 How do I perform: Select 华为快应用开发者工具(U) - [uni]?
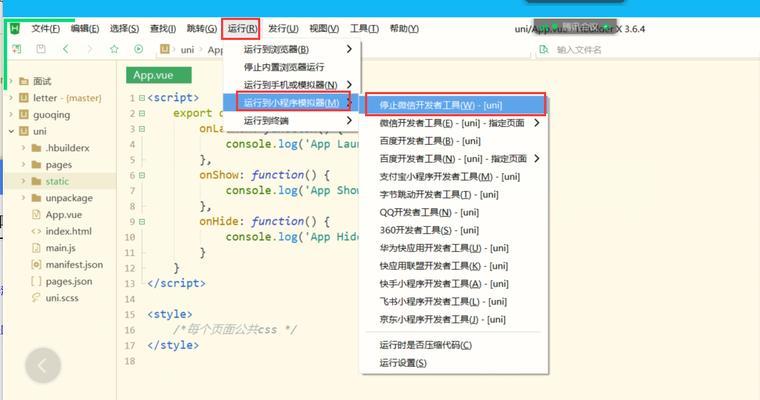455,248
